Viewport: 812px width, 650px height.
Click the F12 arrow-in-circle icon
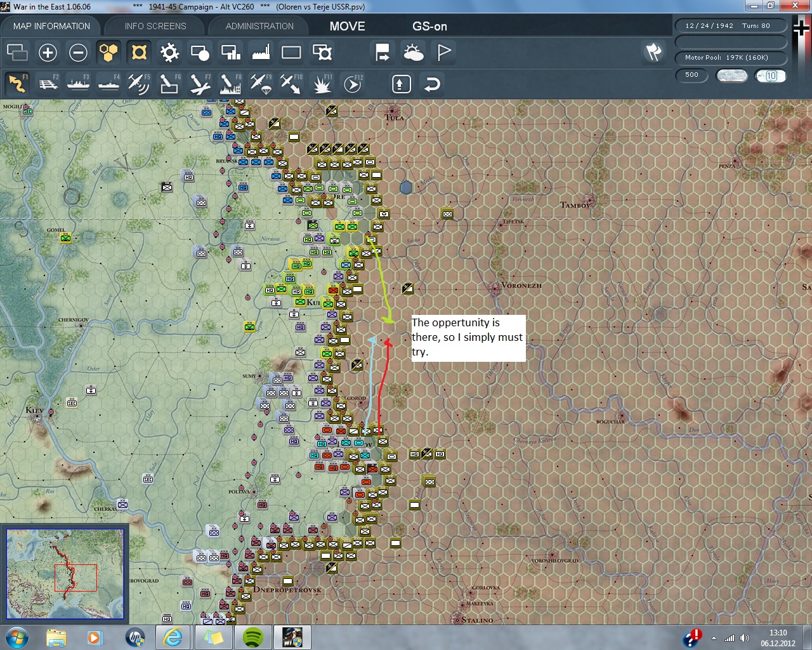(352, 84)
